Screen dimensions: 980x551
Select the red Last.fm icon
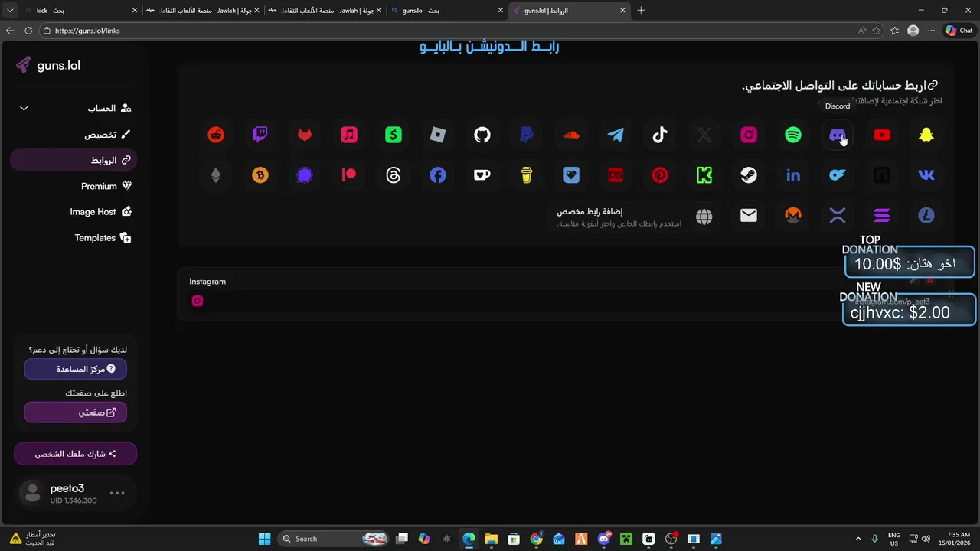tap(616, 176)
